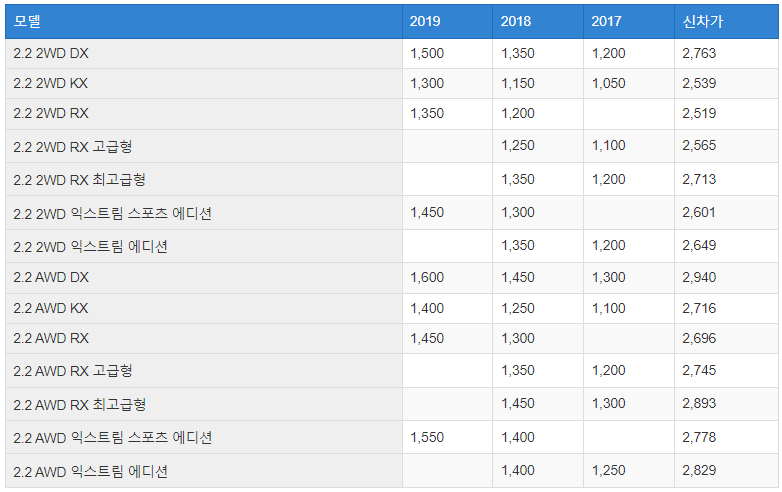The image size is (782, 492).
Task: Select the model name 2.2 AWD RX 고급형
Action: (x=72, y=371)
